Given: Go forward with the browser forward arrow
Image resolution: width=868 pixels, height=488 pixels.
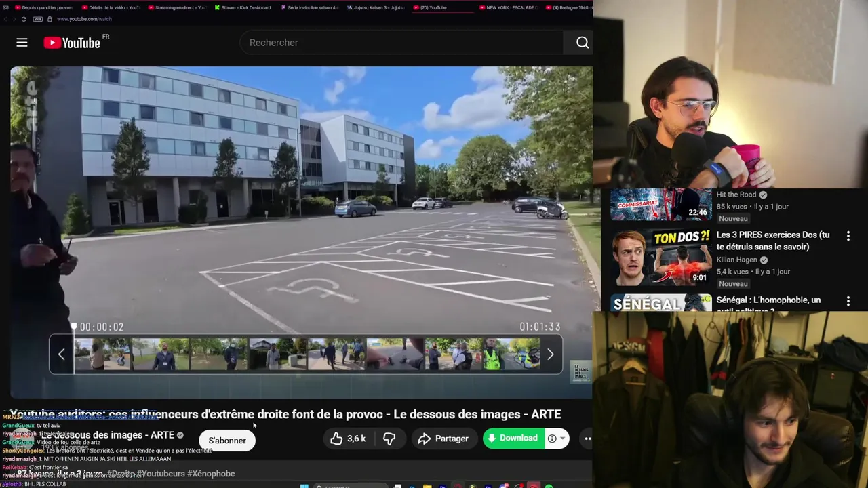Looking at the screenshot, I should [15, 19].
